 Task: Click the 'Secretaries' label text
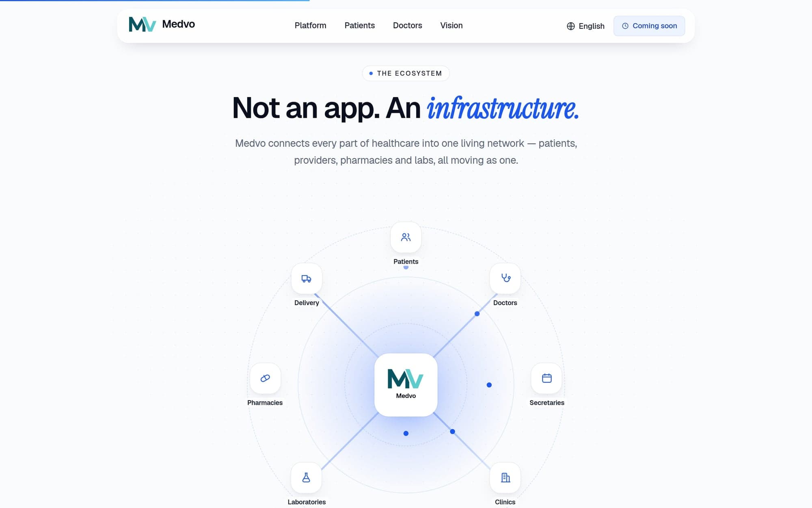[547, 403]
